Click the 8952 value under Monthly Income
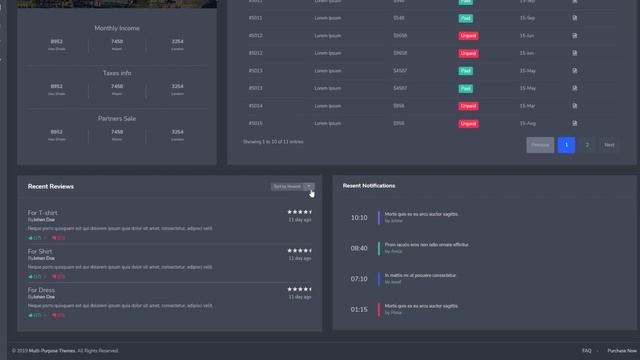640x360 pixels. tap(57, 41)
